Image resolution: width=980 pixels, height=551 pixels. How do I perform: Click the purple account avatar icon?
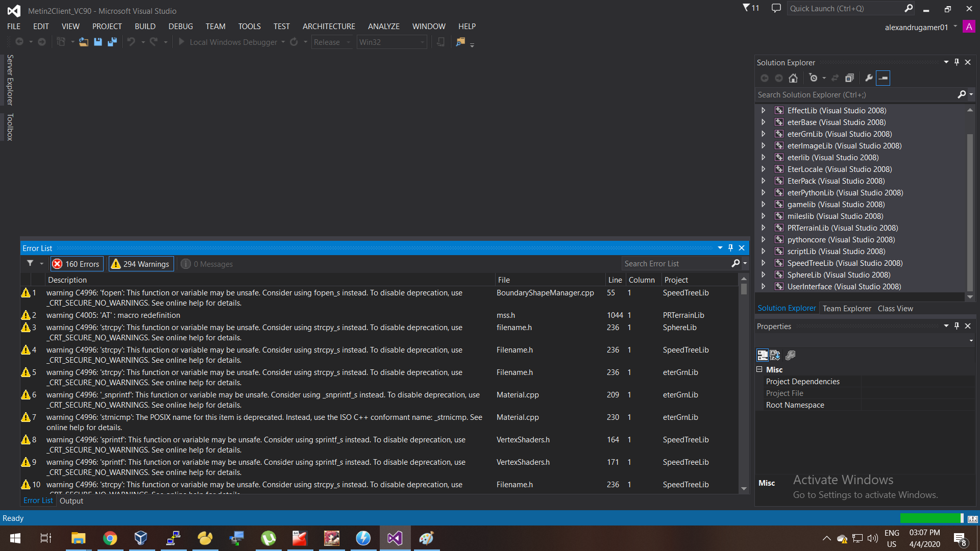[969, 27]
